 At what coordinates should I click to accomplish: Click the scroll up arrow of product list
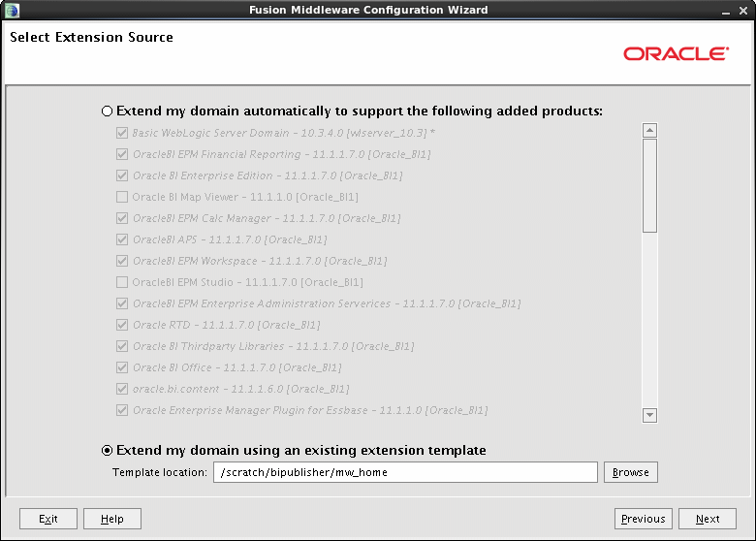649,130
